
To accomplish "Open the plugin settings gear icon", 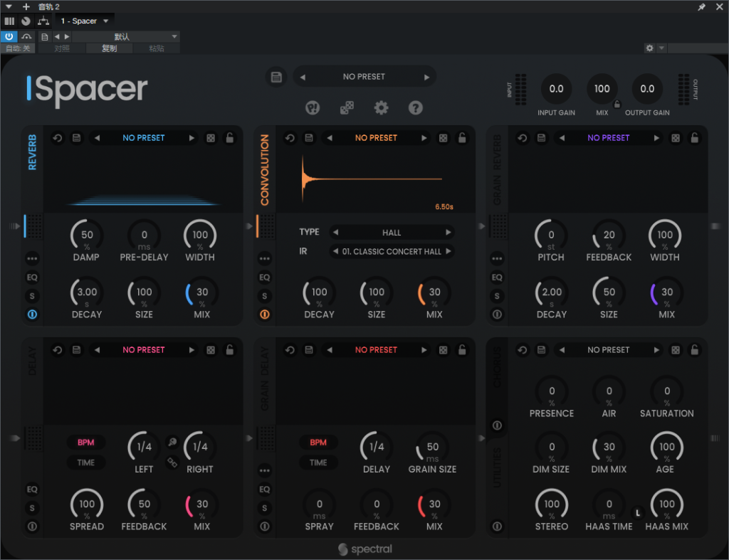I will [x=382, y=108].
